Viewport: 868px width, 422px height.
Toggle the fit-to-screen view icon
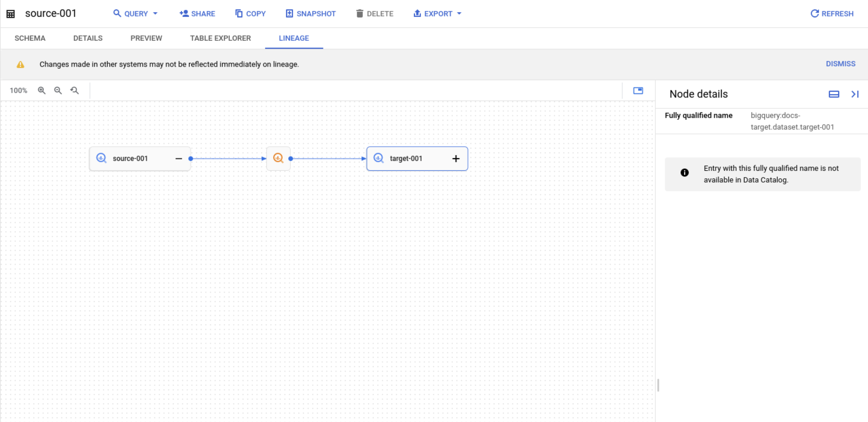(x=638, y=90)
